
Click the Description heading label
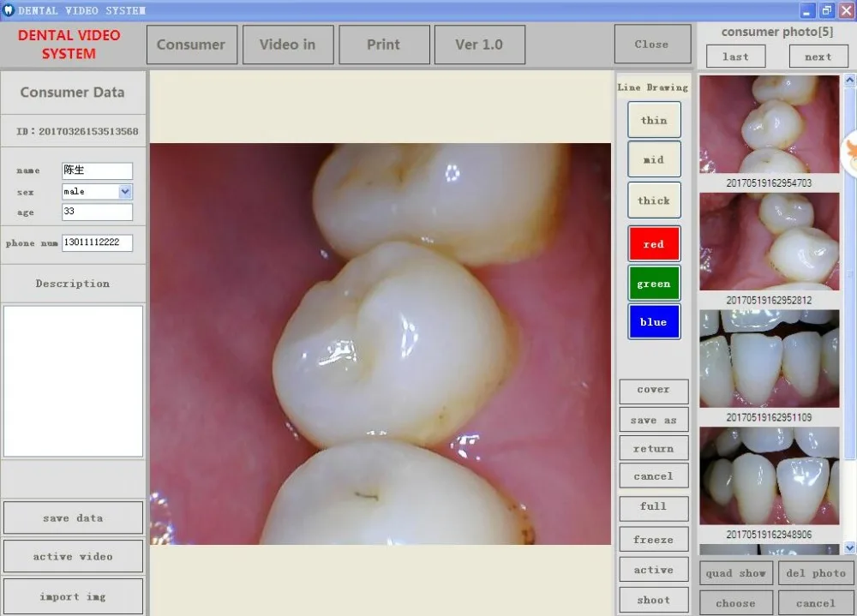(x=73, y=283)
